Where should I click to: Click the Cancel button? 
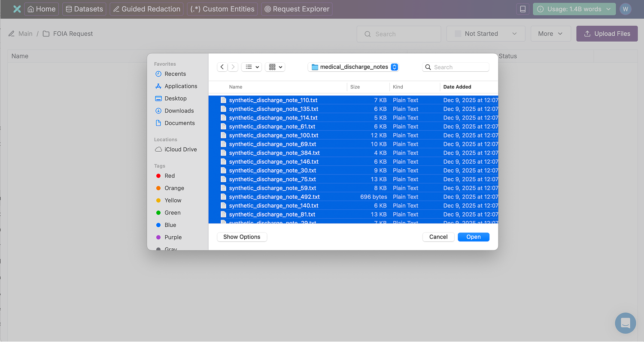(438, 237)
